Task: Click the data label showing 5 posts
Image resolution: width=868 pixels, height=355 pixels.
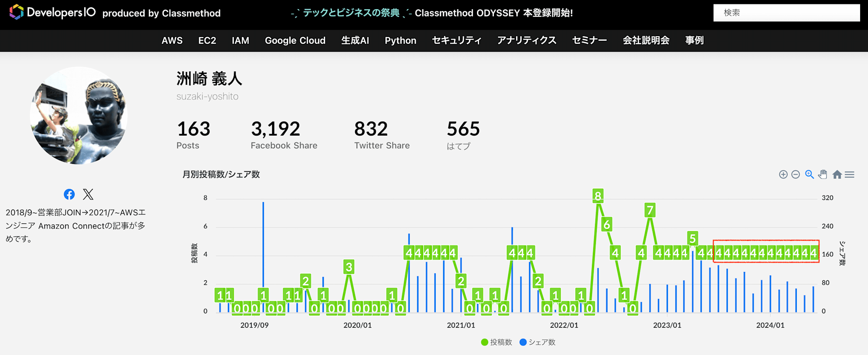Action: (x=693, y=239)
